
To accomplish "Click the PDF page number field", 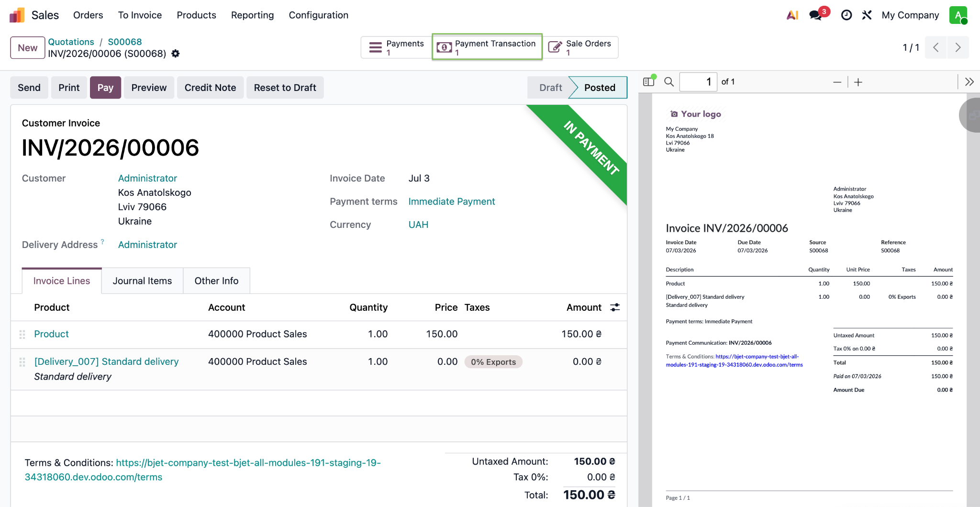I will pos(699,82).
